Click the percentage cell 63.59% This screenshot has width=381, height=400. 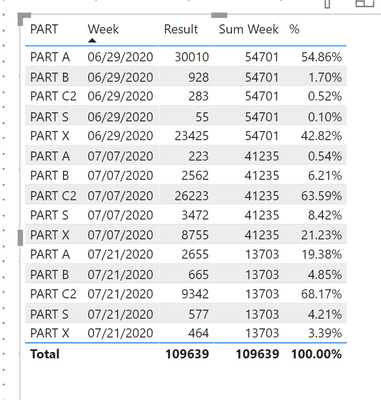pyautogui.click(x=321, y=196)
